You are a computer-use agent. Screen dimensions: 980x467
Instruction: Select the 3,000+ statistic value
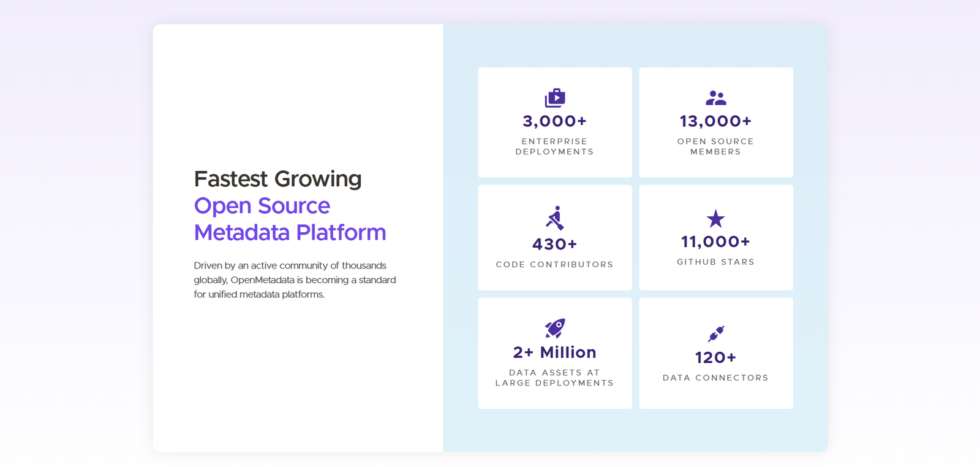[555, 121]
